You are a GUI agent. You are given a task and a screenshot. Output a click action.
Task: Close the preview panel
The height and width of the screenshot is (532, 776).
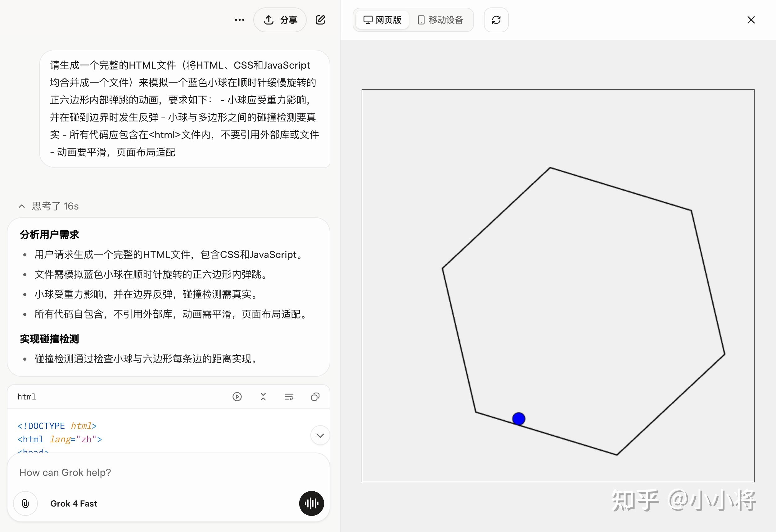pos(751,20)
